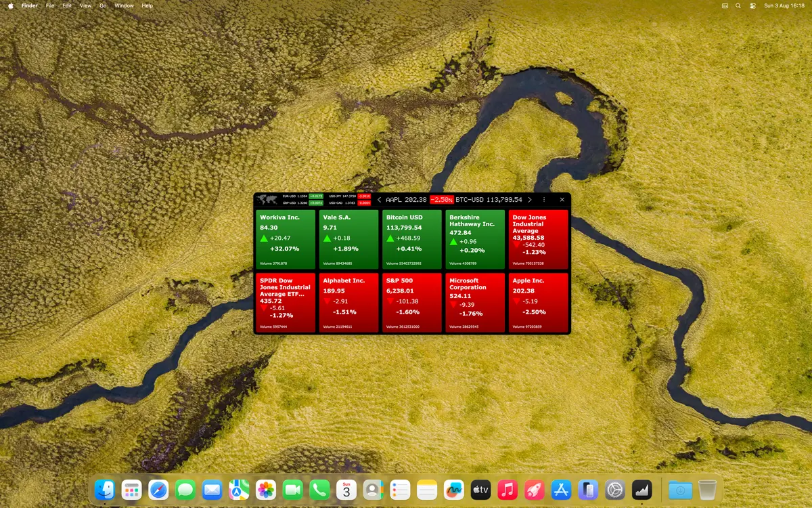The height and width of the screenshot is (508, 812).
Task: Open the Phone app in the Dock
Action: click(x=319, y=490)
